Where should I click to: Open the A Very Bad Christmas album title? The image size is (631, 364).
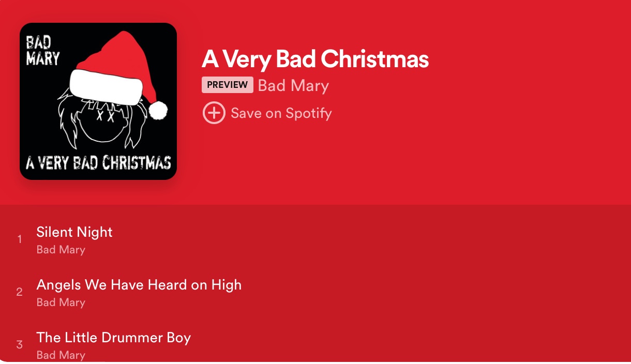(315, 59)
